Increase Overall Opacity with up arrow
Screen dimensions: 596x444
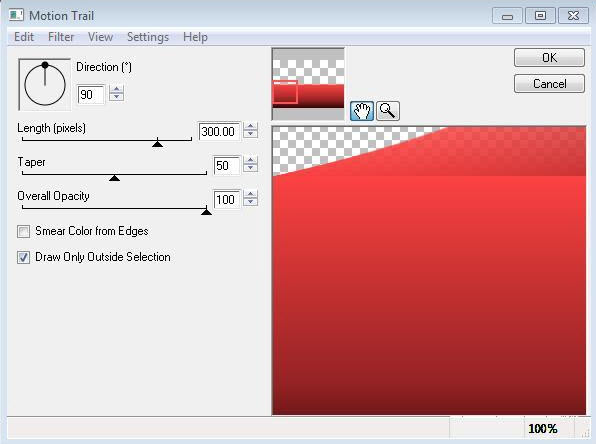coord(250,194)
